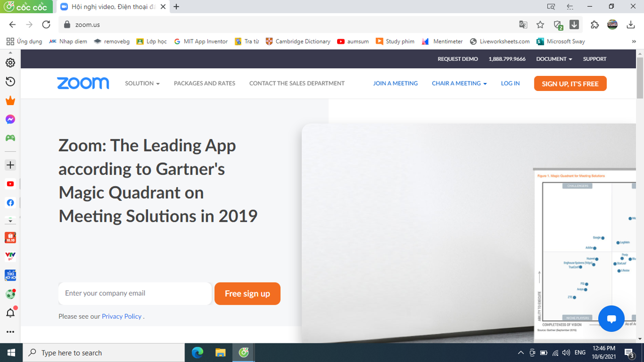Bookmark this page with star icon

(540, 25)
